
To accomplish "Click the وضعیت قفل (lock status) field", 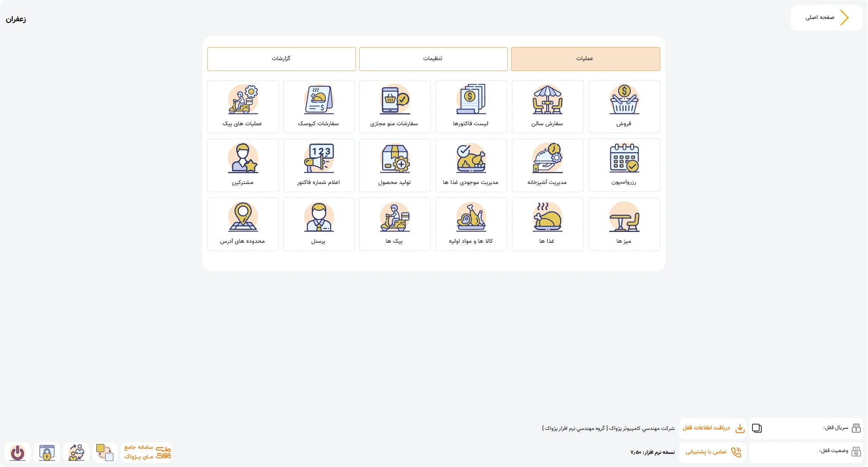I will 806,452.
